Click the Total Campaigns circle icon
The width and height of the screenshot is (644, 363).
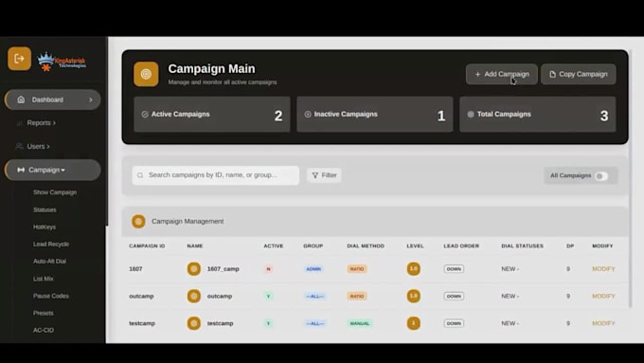coord(471,115)
